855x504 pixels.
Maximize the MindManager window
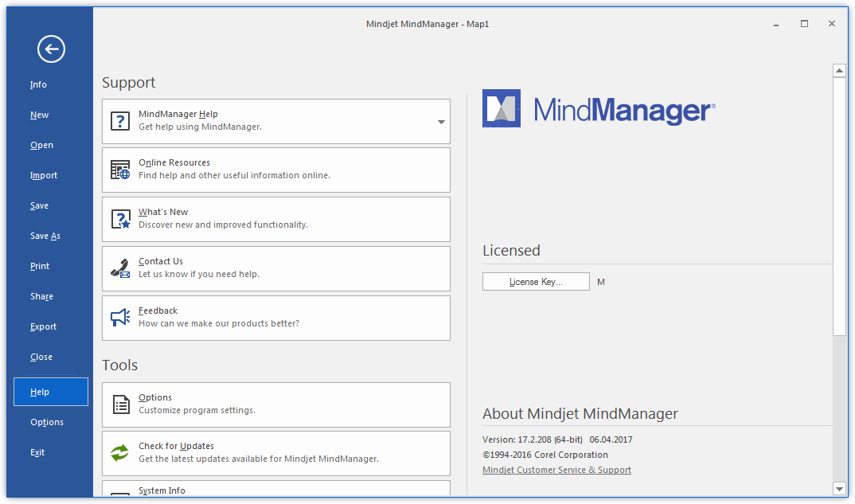[804, 23]
